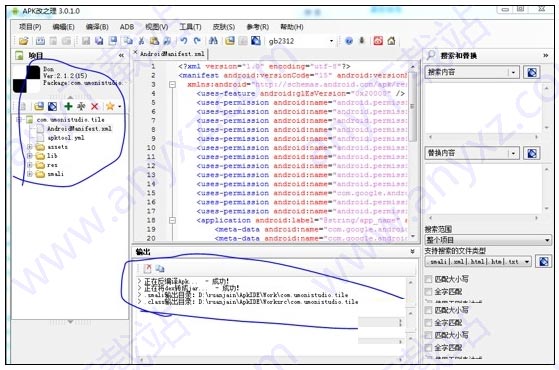Click the code editor vertical scrollbar
The height and width of the screenshot is (370, 559).
tap(412, 150)
